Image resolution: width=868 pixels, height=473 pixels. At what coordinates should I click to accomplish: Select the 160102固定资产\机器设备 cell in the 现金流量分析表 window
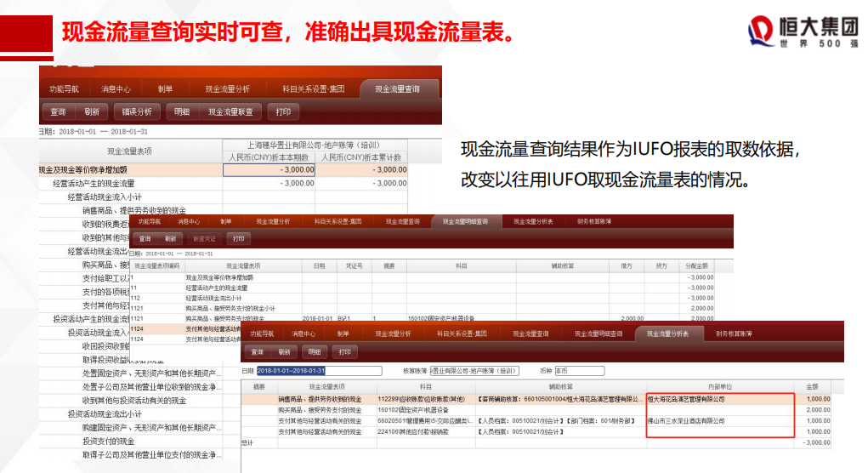pyautogui.click(x=426, y=410)
